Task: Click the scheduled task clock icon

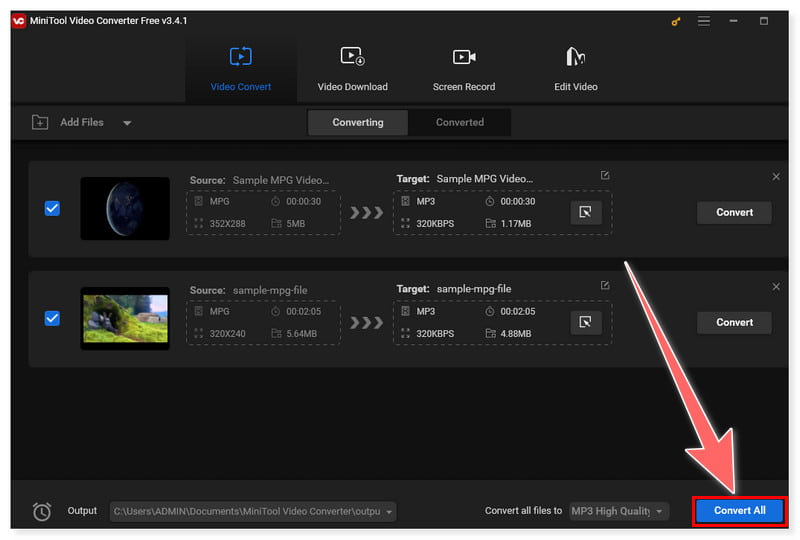Action: [41, 511]
